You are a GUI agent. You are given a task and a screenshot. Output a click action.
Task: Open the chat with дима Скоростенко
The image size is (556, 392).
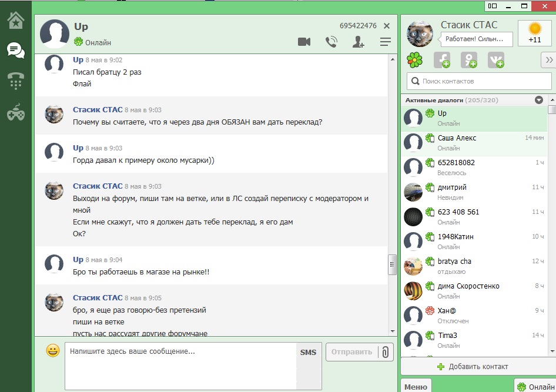click(x=474, y=291)
